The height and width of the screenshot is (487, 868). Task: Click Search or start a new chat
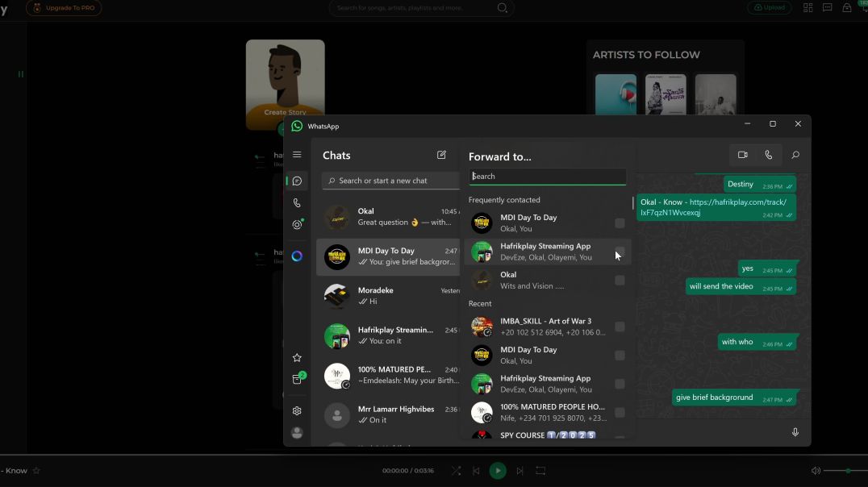click(390, 181)
